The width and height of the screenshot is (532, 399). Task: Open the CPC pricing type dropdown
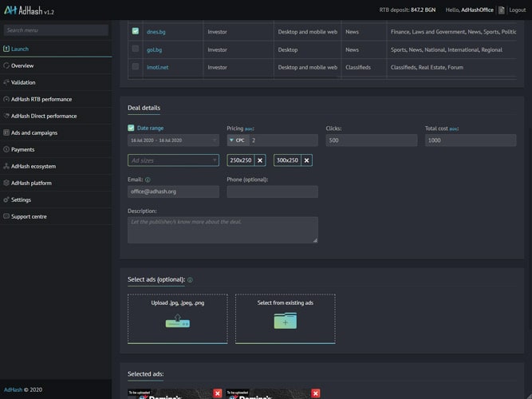(x=237, y=140)
